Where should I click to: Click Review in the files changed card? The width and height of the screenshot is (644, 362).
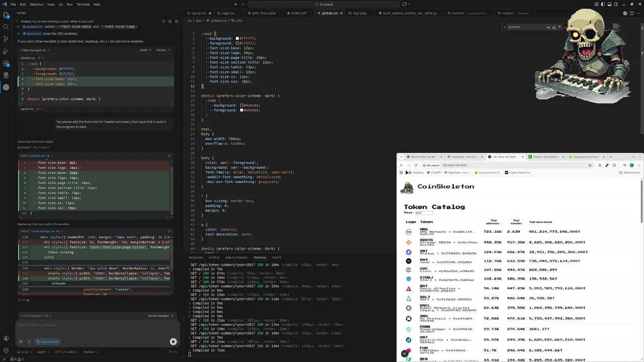pos(163,50)
